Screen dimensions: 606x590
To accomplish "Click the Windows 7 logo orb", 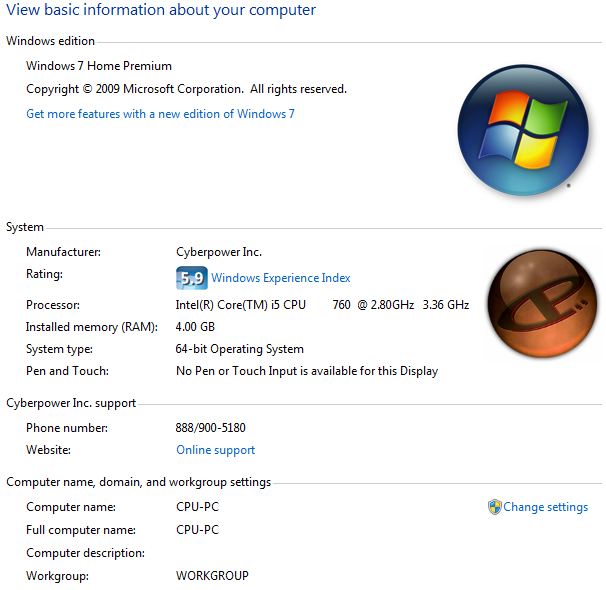I will point(523,130).
